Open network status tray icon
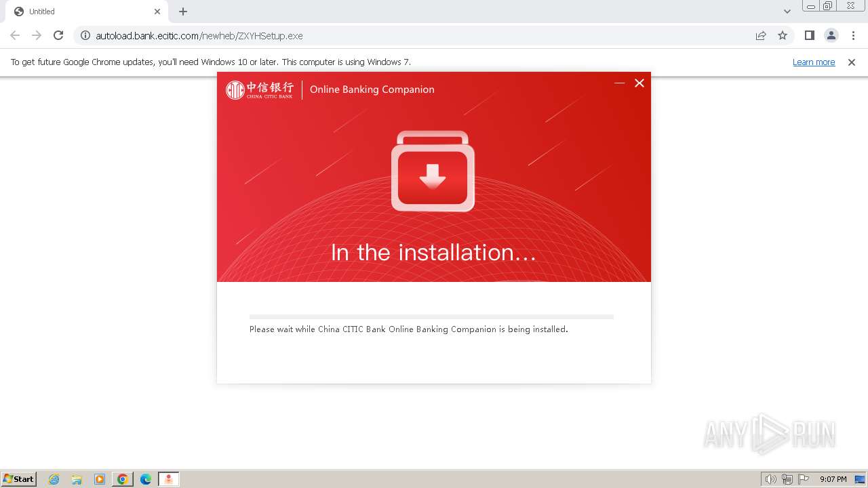 click(787, 479)
